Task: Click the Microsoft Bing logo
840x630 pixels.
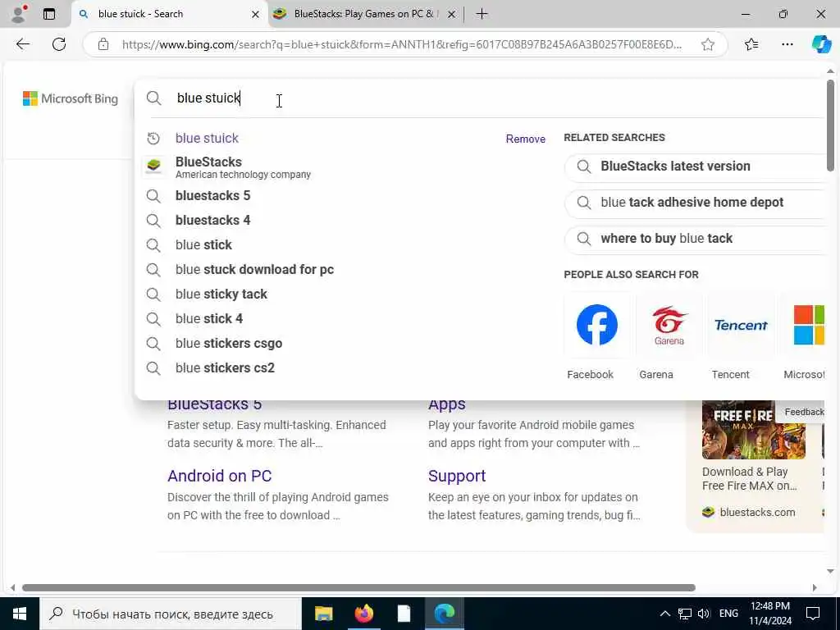Action: tap(71, 98)
